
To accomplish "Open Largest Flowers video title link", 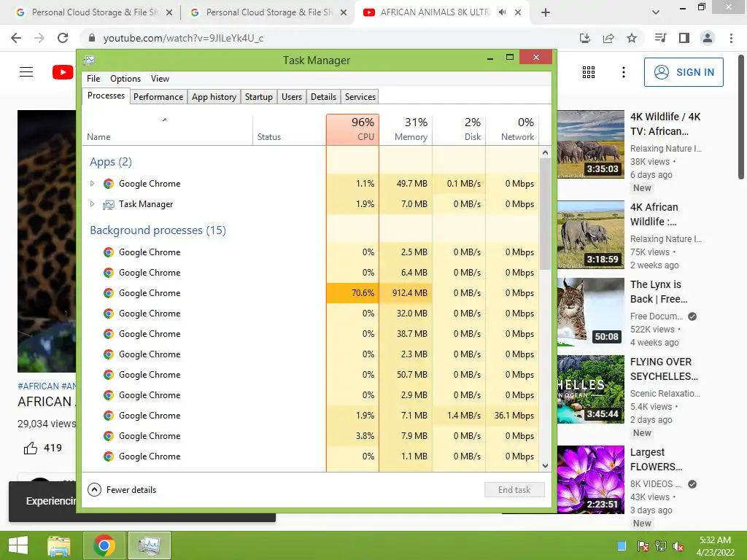I will point(656,459).
